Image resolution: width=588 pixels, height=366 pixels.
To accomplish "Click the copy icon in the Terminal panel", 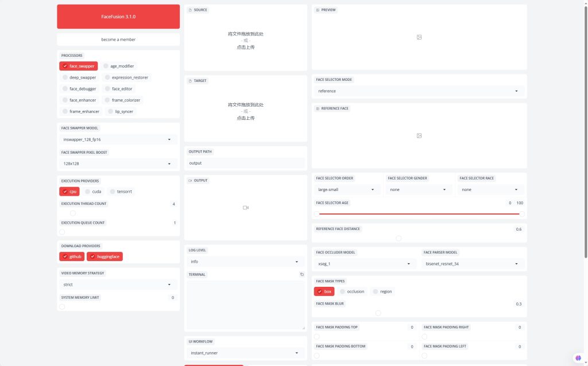I will pos(302,275).
